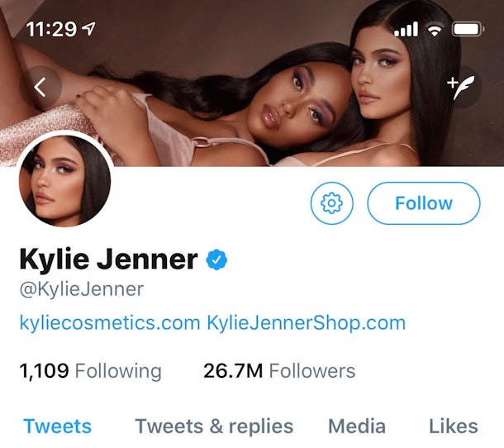Switch to the Tweets tab
Screen dimensions: 504x448
(x=58, y=427)
